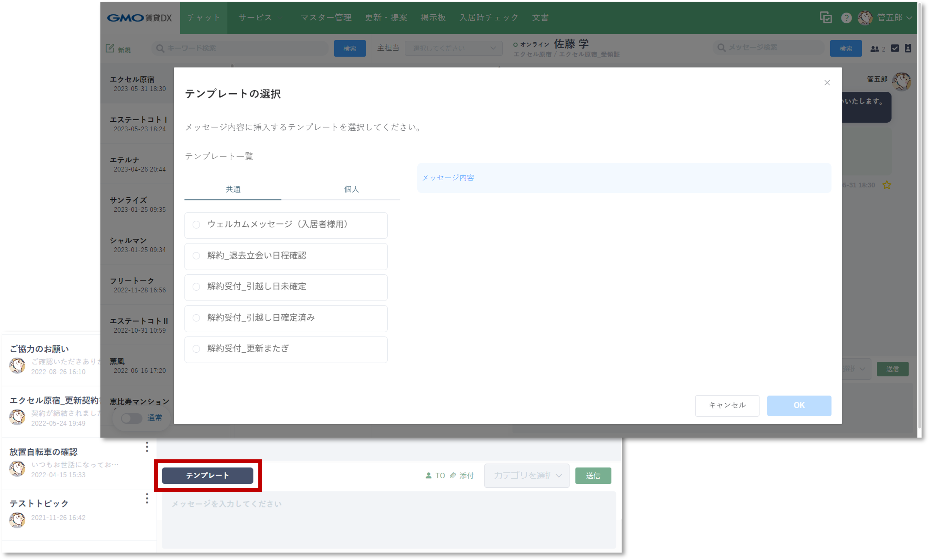Open the kebab menu on 放置自転車の確認 topic
929x560 pixels.
click(x=147, y=447)
